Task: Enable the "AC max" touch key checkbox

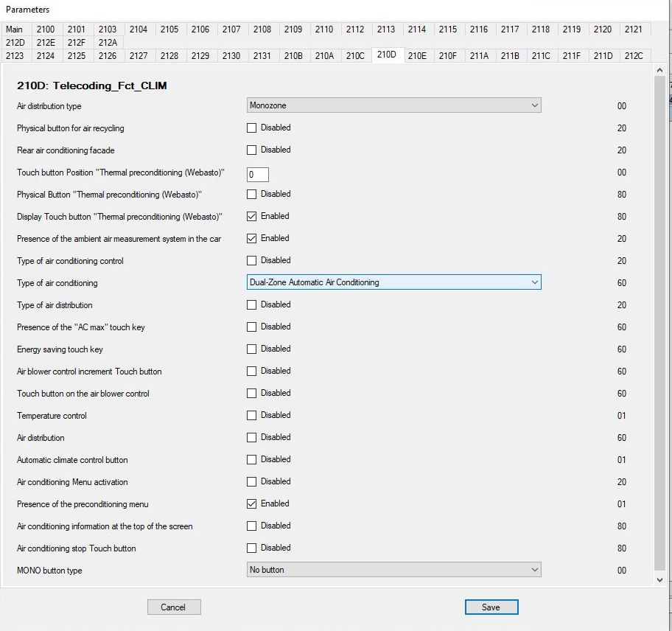Action: (x=252, y=327)
